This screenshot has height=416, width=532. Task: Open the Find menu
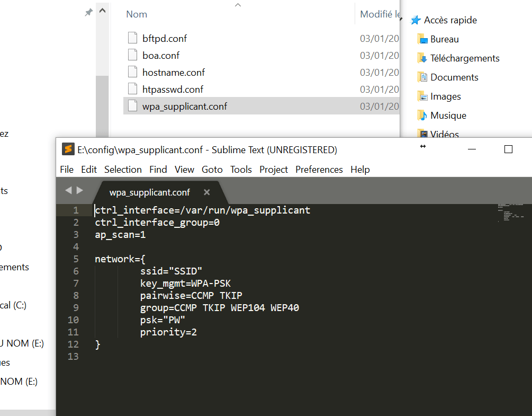tap(158, 170)
